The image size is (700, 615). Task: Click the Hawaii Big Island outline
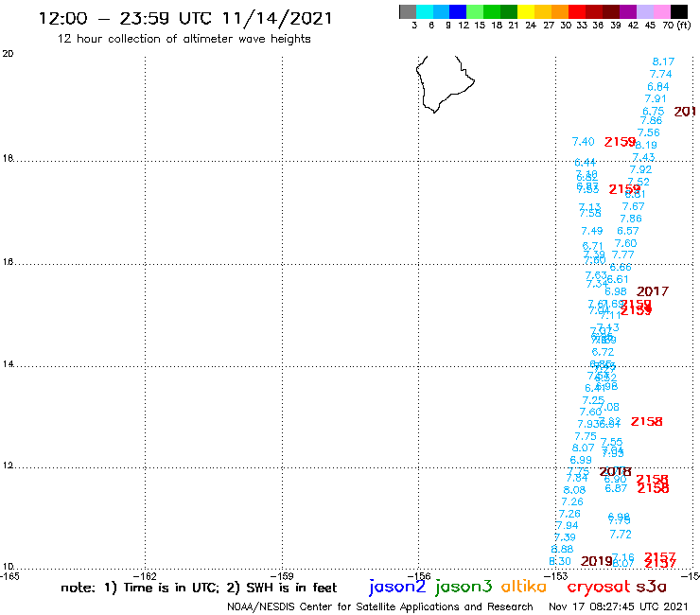click(x=445, y=84)
